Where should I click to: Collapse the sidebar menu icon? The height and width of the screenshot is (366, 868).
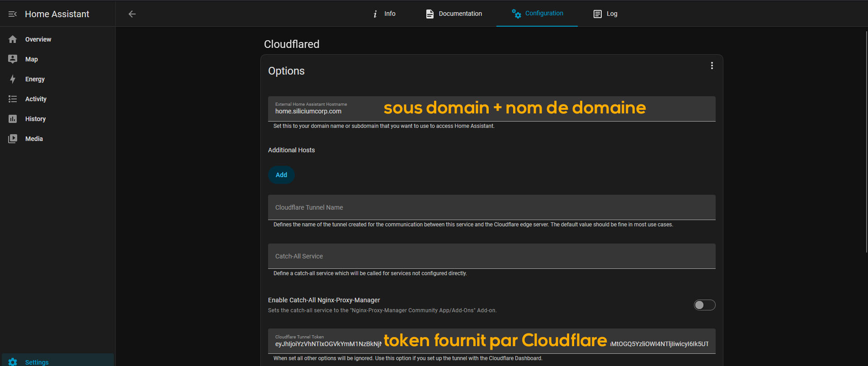[13, 14]
